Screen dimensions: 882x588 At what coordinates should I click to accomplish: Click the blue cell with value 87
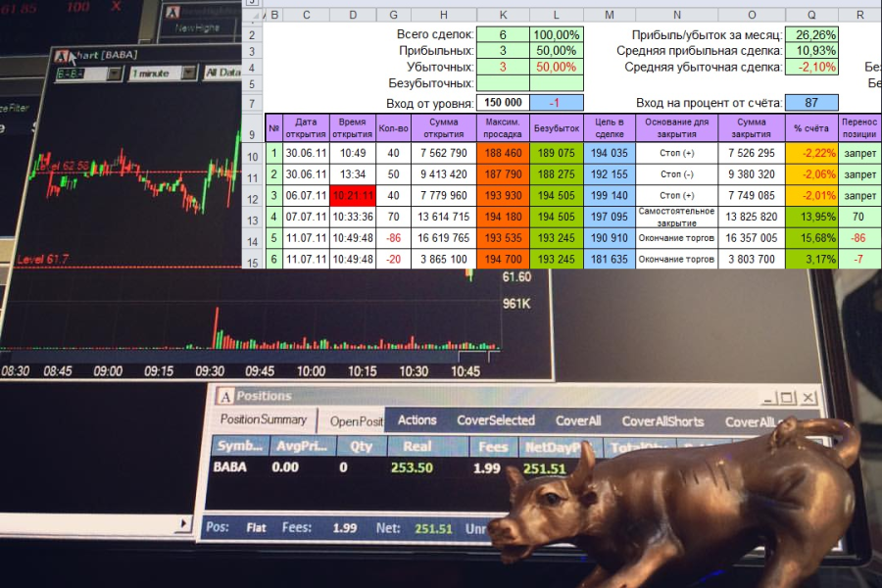click(811, 102)
